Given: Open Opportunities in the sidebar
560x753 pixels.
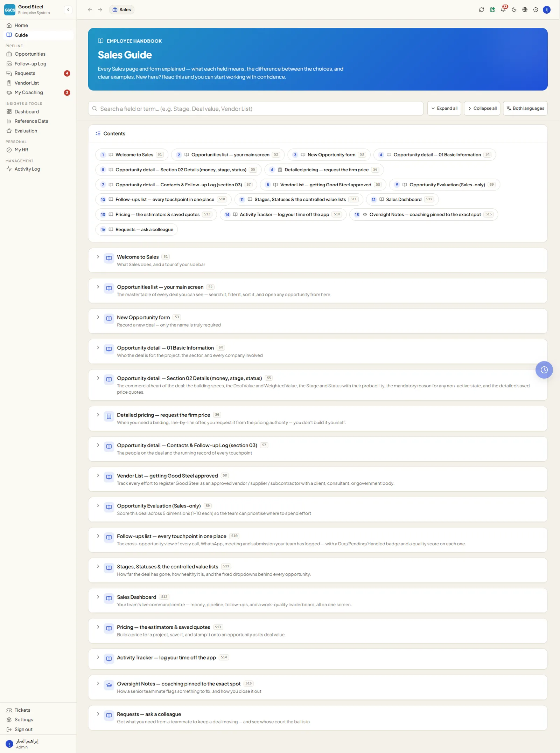Looking at the screenshot, I should pyautogui.click(x=38, y=54).
